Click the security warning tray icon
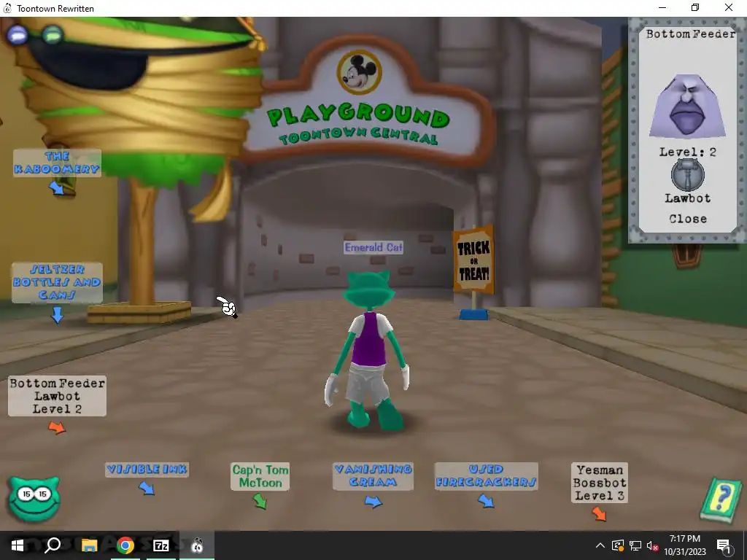This screenshot has width=747, height=560. click(x=618, y=545)
